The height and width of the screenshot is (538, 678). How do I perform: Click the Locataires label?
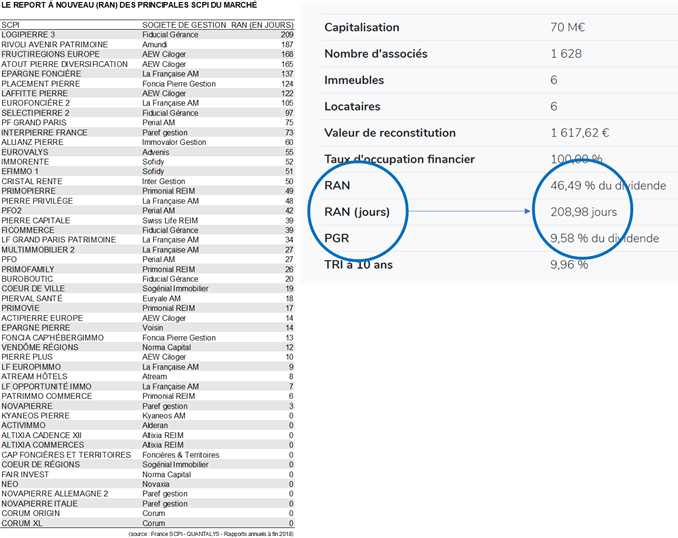(352, 106)
